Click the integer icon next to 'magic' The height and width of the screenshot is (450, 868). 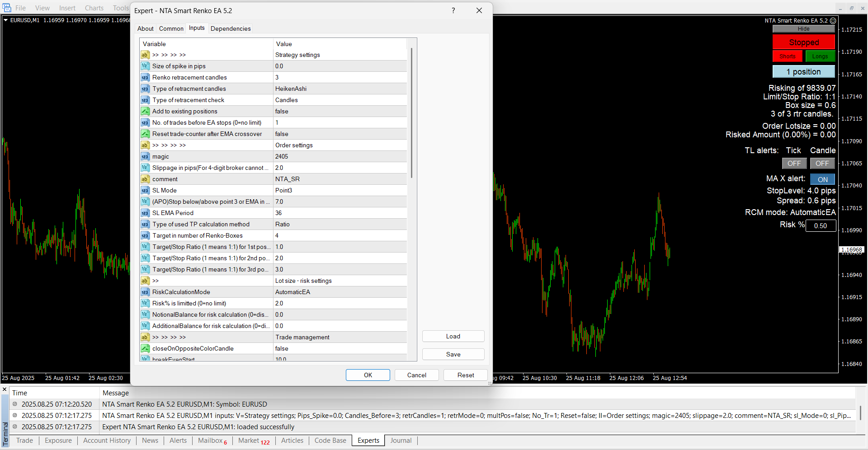tap(145, 156)
